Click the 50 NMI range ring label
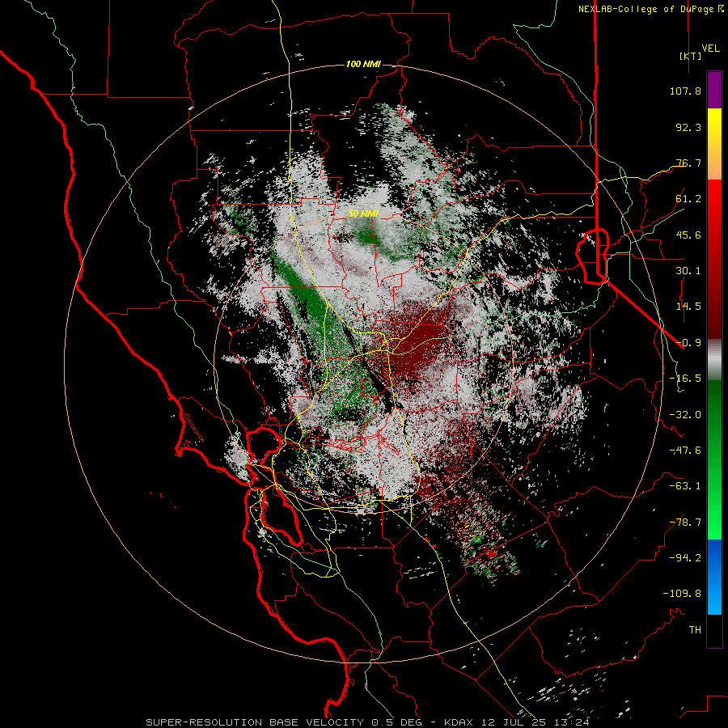 click(x=363, y=214)
